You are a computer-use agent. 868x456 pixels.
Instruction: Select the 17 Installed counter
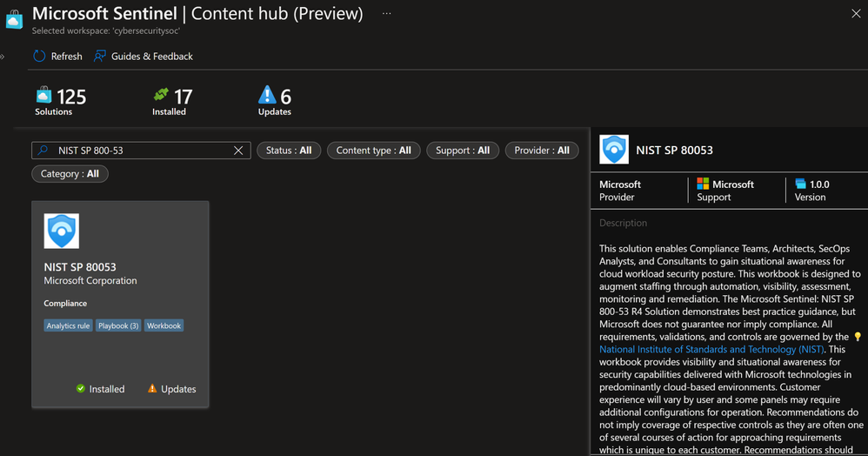[172, 101]
